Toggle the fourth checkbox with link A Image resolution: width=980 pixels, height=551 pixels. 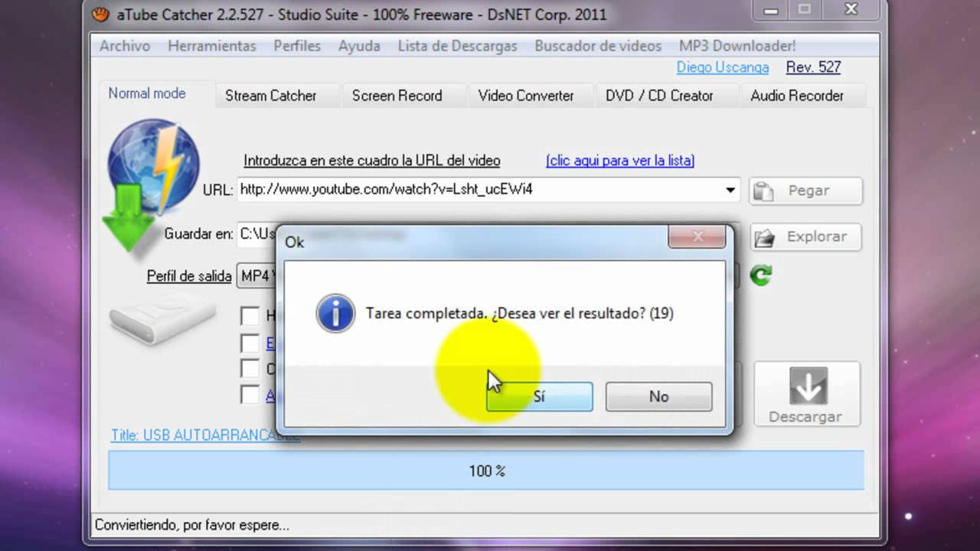tap(250, 394)
